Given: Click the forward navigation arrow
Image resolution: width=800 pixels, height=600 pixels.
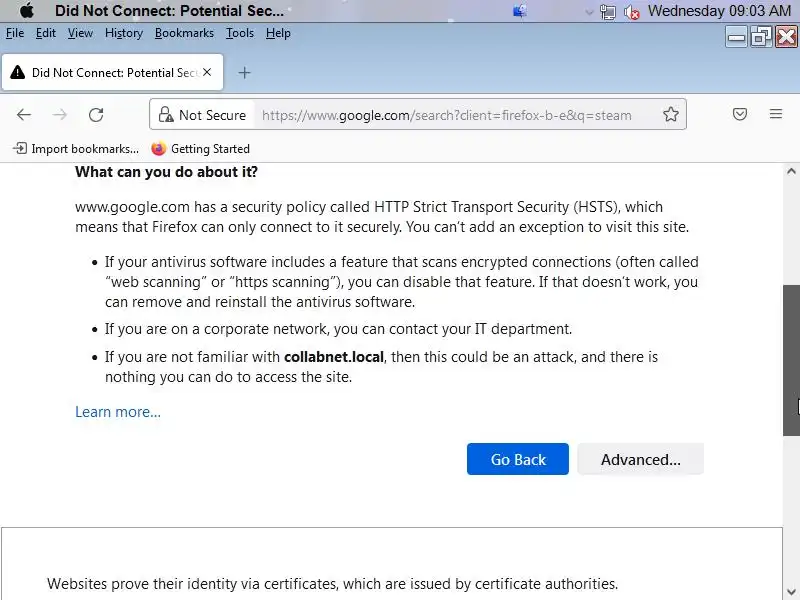Looking at the screenshot, I should (60, 115).
